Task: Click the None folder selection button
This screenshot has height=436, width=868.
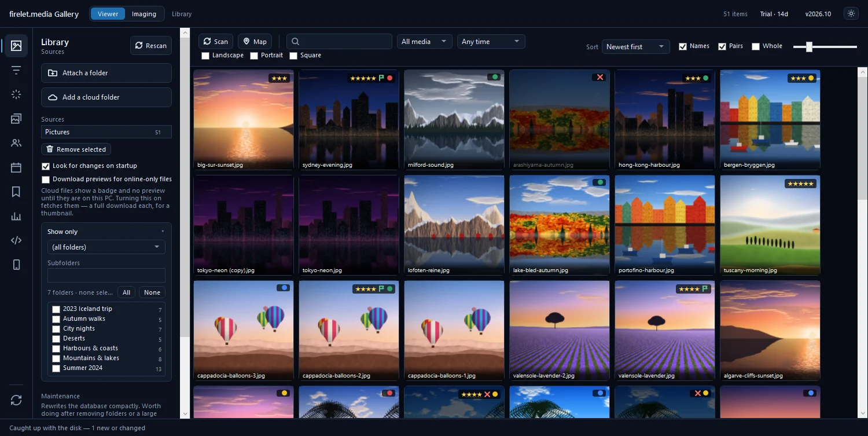Action: (x=152, y=292)
